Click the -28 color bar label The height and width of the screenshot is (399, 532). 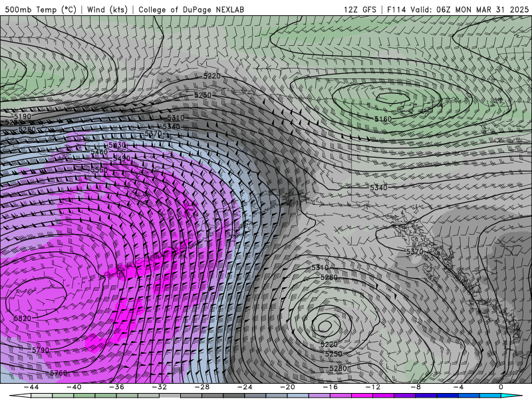(x=202, y=387)
